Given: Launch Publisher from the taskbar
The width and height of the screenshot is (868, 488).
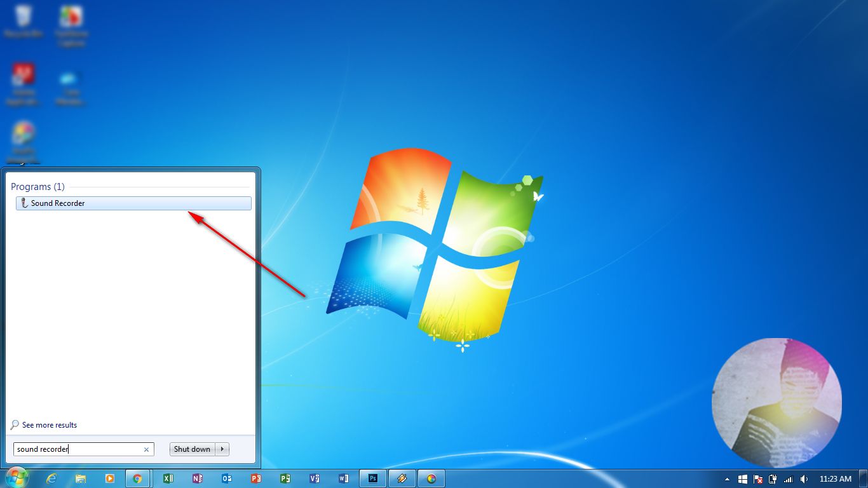Looking at the screenshot, I should click(x=285, y=478).
